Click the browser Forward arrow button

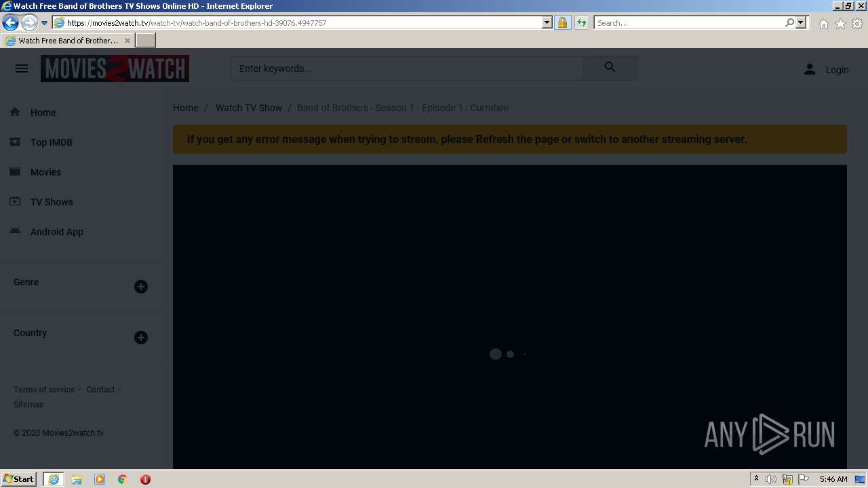(x=29, y=22)
